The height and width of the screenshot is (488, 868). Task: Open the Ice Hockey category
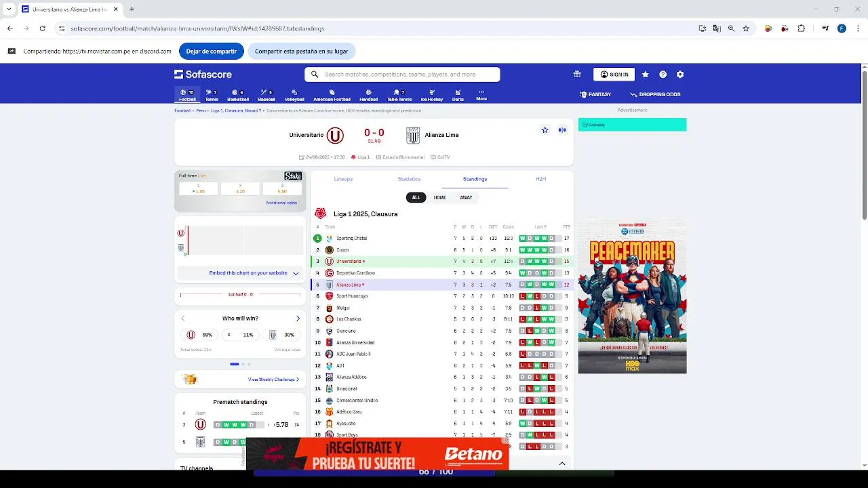(431, 95)
